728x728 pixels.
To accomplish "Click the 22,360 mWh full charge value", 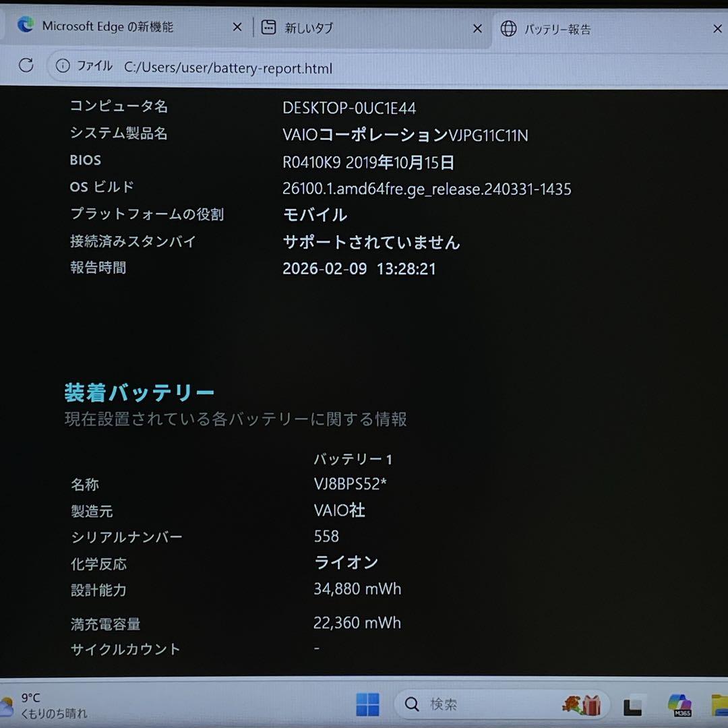I will 357,623.
